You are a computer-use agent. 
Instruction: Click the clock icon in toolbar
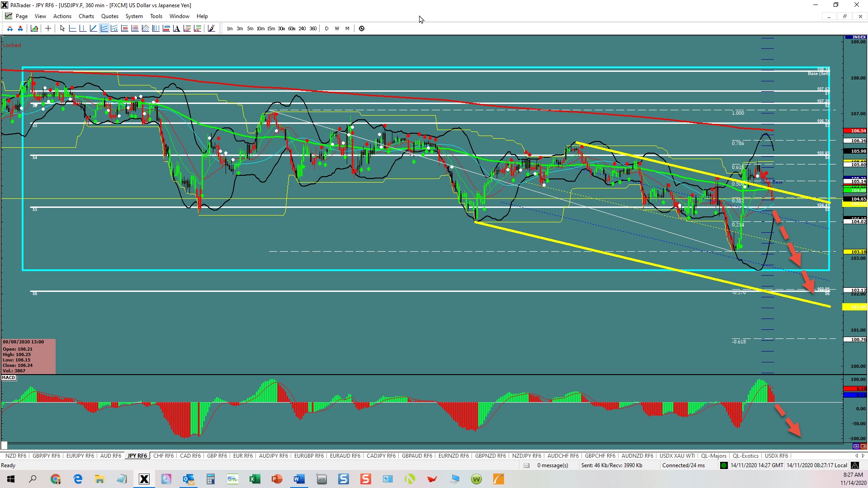click(x=362, y=28)
